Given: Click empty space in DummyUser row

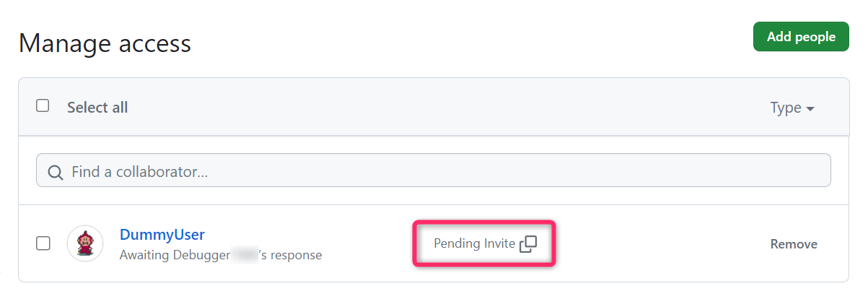Looking at the screenshot, I should 649,244.
